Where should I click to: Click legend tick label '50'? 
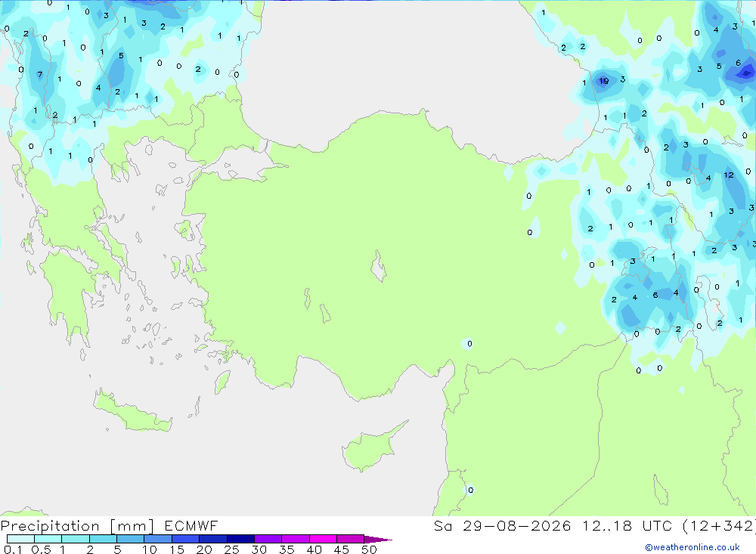click(369, 549)
